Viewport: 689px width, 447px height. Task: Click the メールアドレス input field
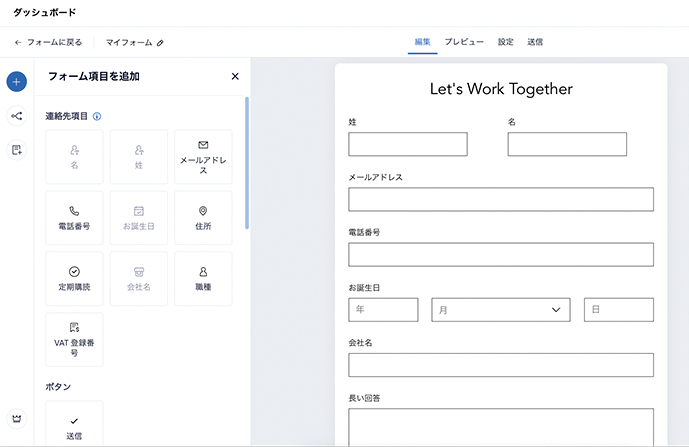pyautogui.click(x=501, y=200)
